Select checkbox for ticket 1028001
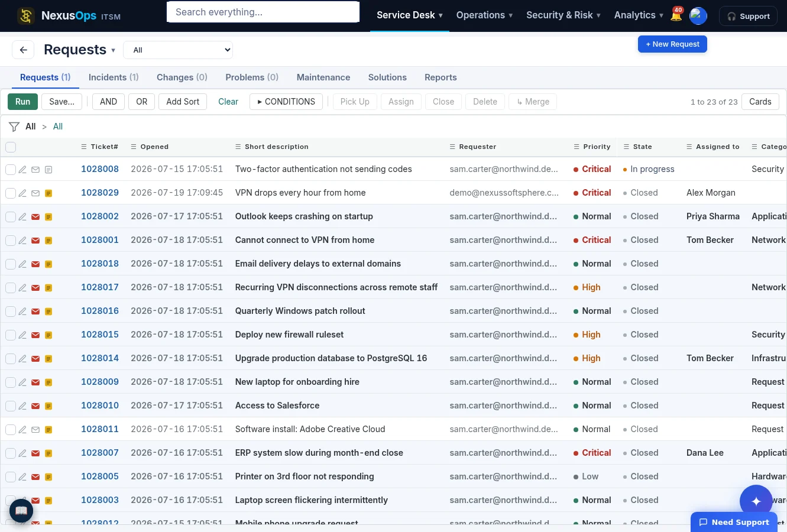 pyautogui.click(x=11, y=241)
